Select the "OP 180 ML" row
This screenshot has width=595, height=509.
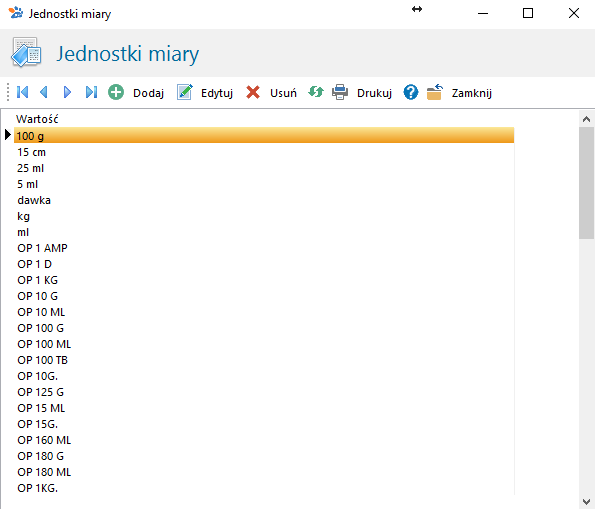pyautogui.click(x=264, y=472)
